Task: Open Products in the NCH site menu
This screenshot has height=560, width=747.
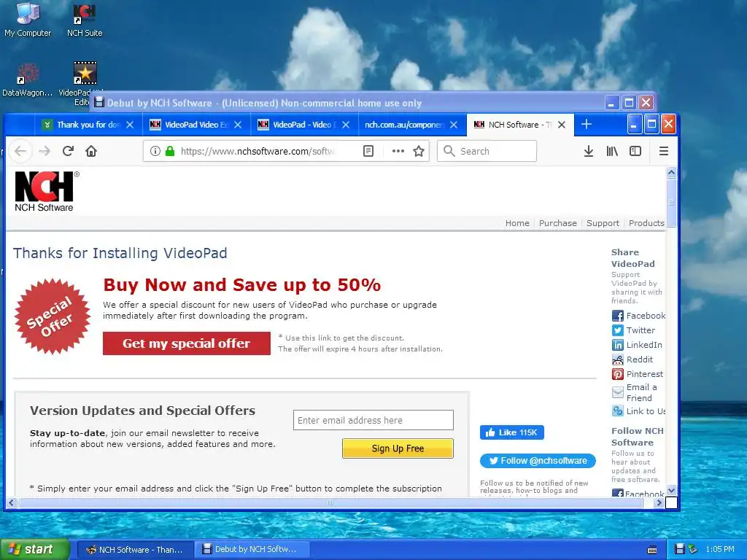Action: (x=646, y=223)
